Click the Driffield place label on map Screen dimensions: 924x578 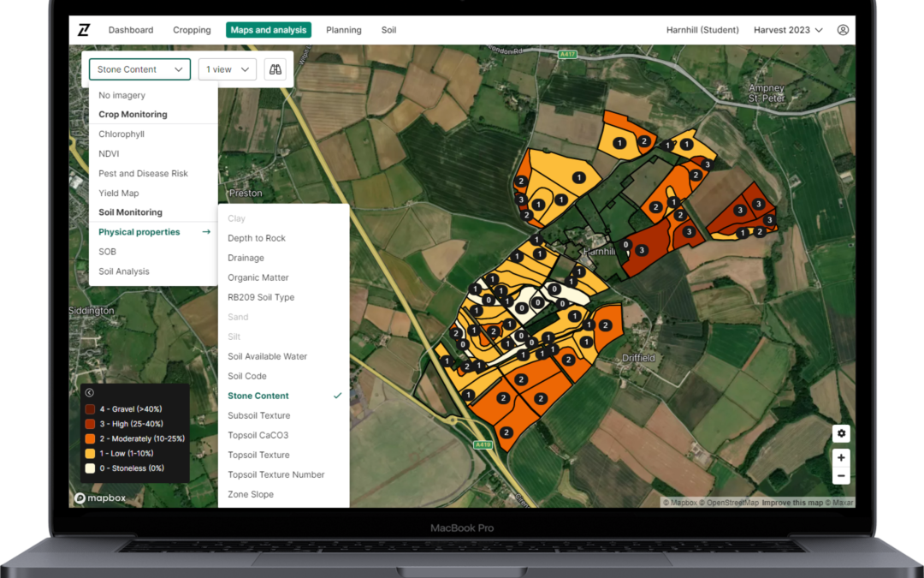(x=639, y=358)
